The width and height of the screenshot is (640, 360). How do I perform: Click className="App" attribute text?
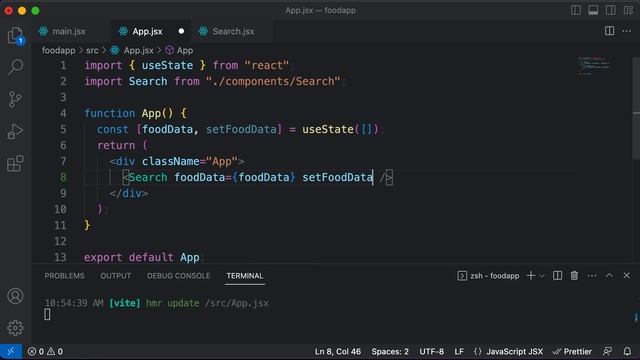190,161
